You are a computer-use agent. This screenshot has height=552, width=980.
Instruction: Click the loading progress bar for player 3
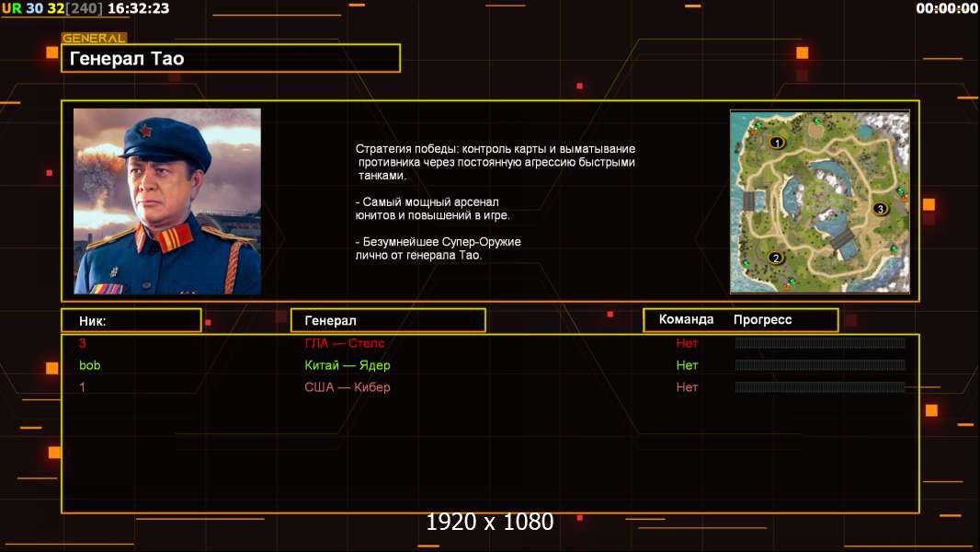point(820,342)
